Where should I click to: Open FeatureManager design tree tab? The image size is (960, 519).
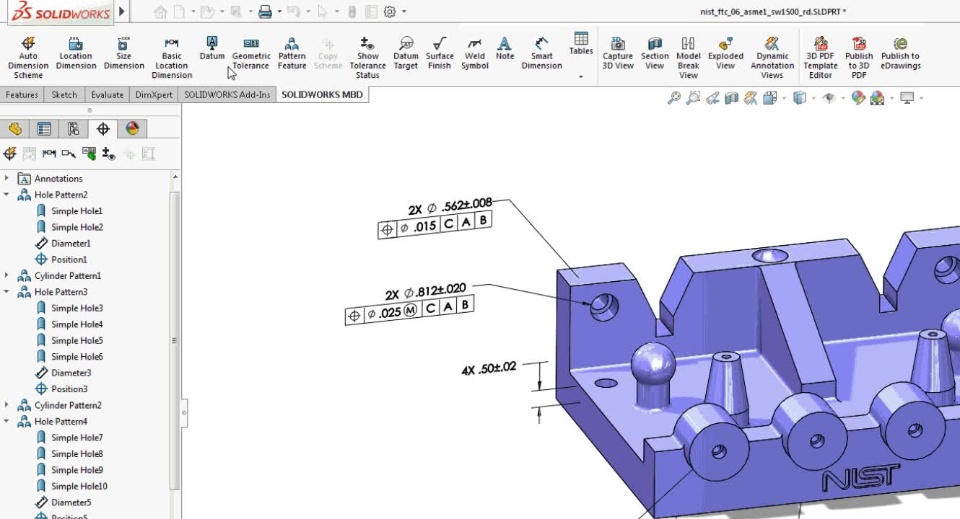click(x=15, y=129)
